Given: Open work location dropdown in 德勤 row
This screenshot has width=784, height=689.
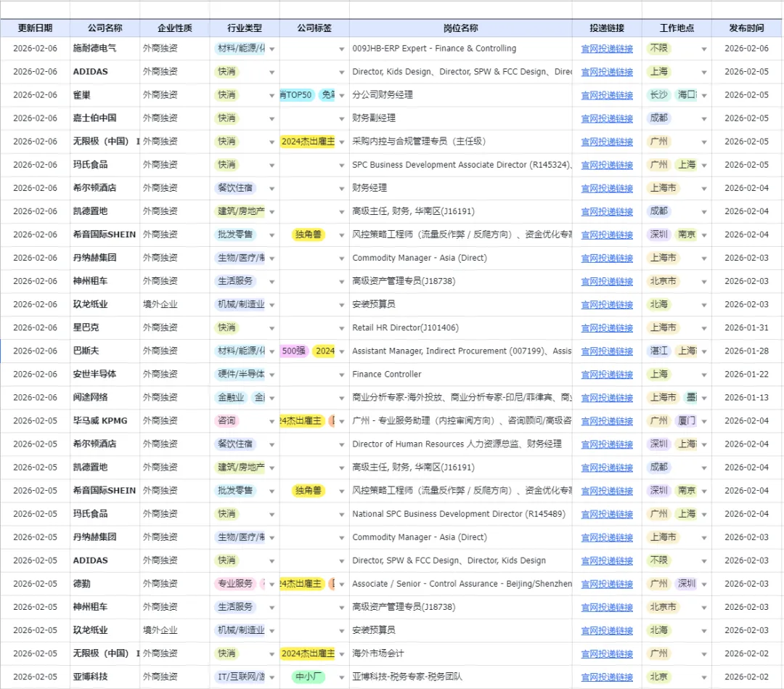Looking at the screenshot, I should click(704, 584).
